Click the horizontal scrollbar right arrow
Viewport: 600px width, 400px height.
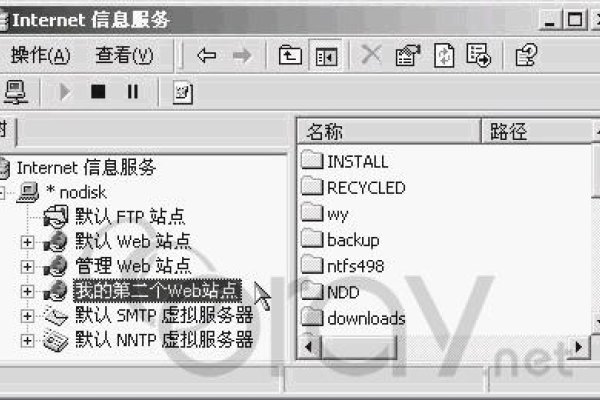coord(578,347)
